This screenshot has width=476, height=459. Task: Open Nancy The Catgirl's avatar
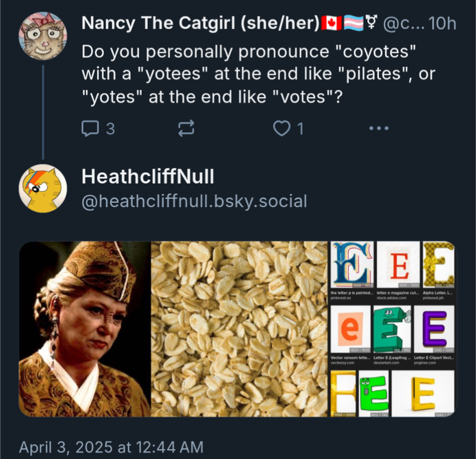tap(42, 36)
